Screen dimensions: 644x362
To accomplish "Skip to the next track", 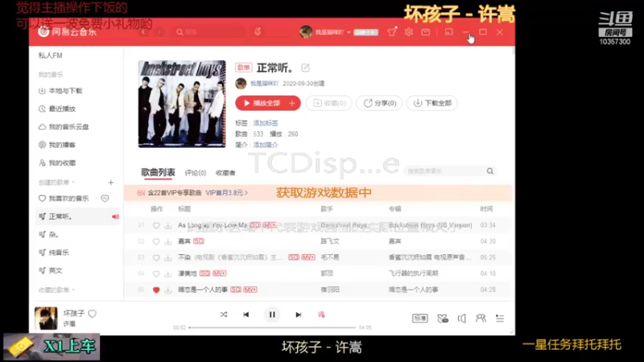I will (x=298, y=315).
